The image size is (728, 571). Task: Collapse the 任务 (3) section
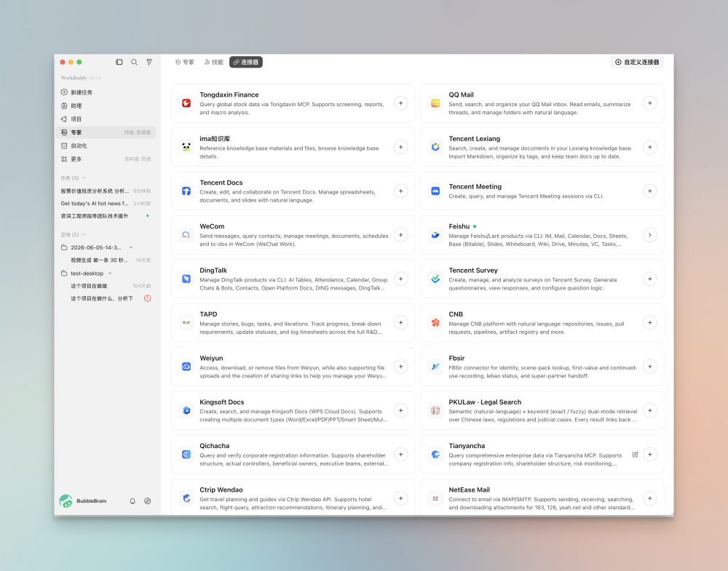coord(74,178)
